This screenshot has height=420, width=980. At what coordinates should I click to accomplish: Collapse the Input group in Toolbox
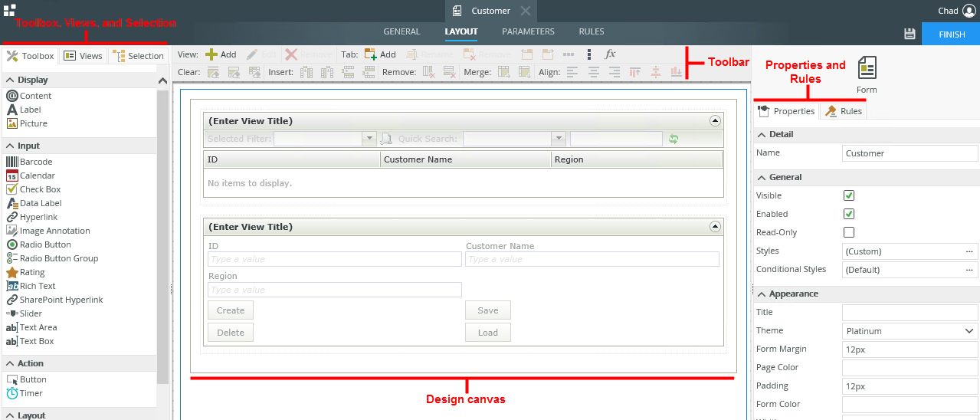coord(11,146)
